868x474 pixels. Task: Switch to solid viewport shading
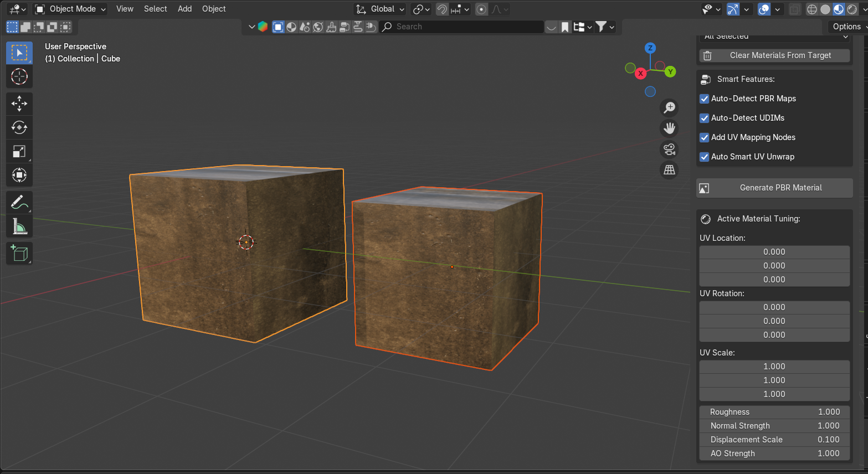825,9
